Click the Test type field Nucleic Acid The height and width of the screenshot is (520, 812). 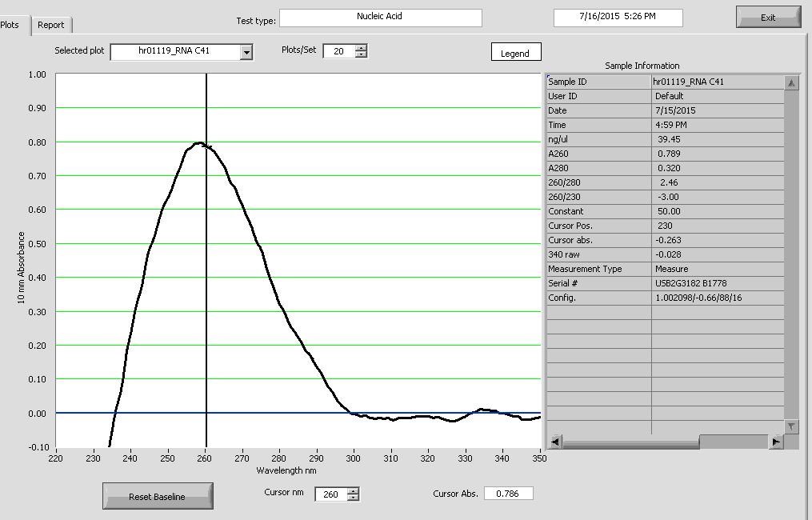click(x=381, y=17)
